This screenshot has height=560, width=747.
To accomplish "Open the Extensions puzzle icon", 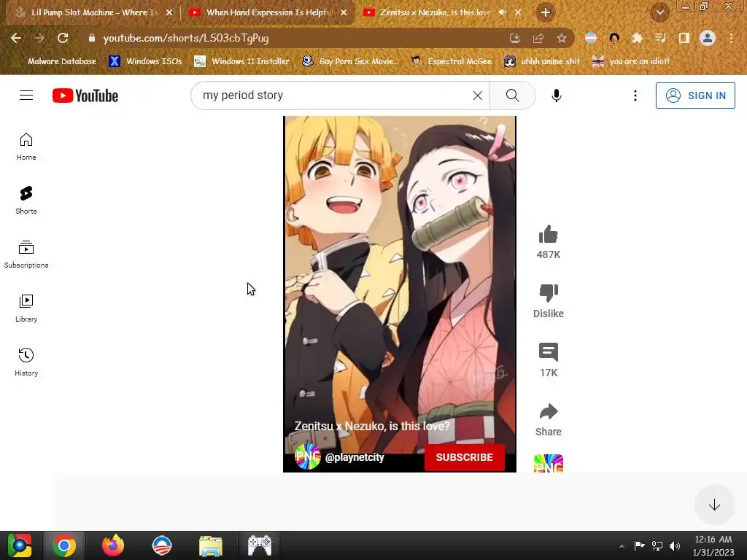I will point(637,38).
